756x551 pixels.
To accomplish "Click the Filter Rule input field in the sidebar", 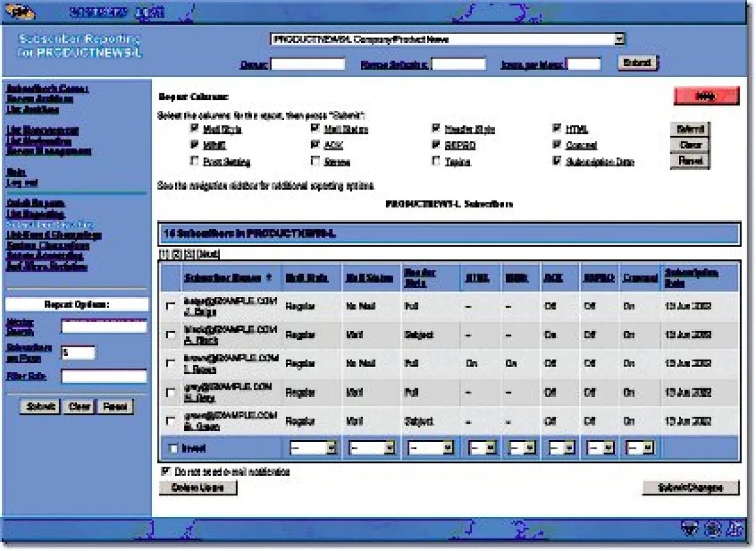I will pyautogui.click(x=104, y=376).
